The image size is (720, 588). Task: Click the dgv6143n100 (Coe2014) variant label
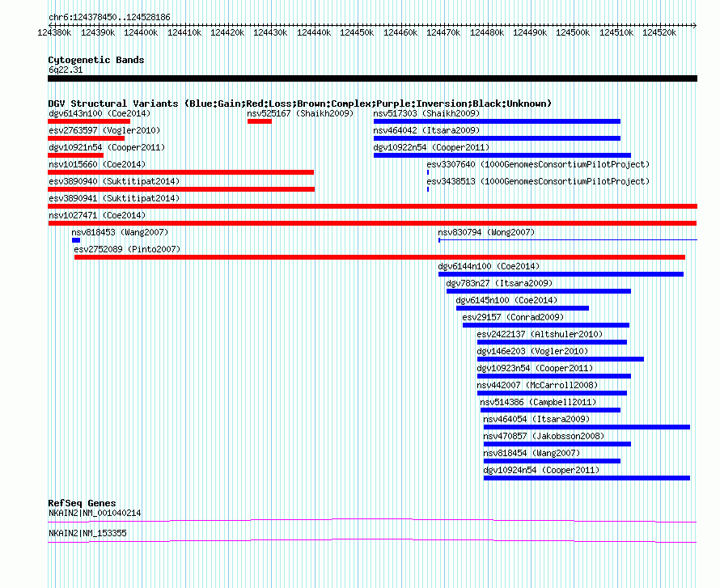(100, 113)
